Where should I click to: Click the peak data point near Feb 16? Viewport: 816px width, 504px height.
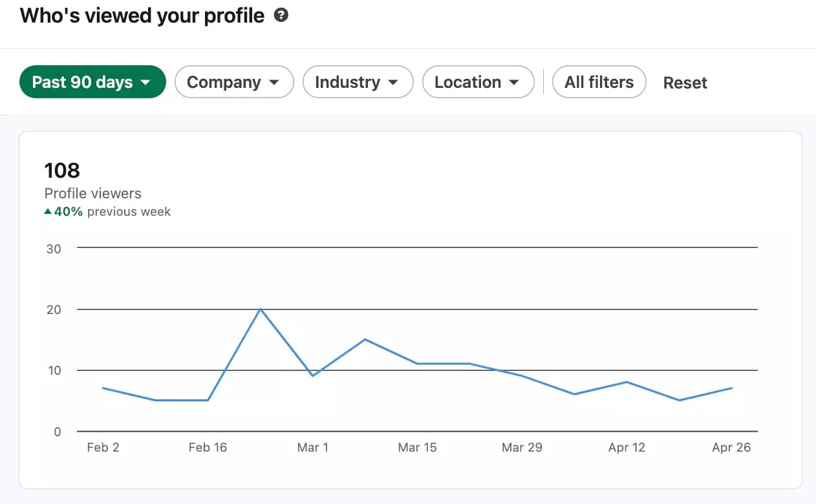click(261, 310)
